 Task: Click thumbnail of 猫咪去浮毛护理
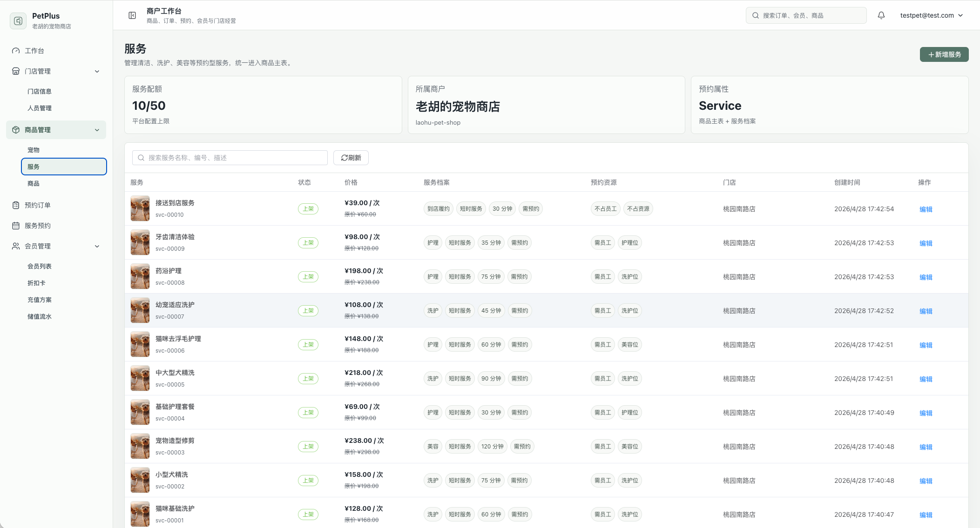coord(140,344)
